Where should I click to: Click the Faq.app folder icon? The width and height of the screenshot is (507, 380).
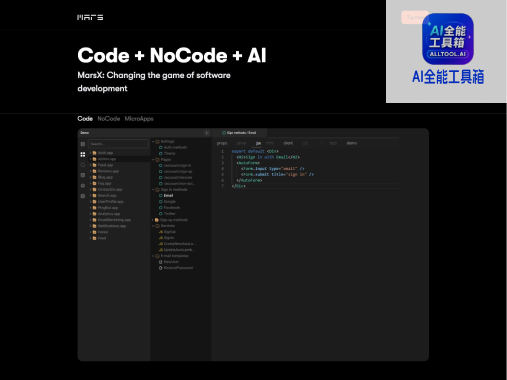pyautogui.click(x=94, y=183)
